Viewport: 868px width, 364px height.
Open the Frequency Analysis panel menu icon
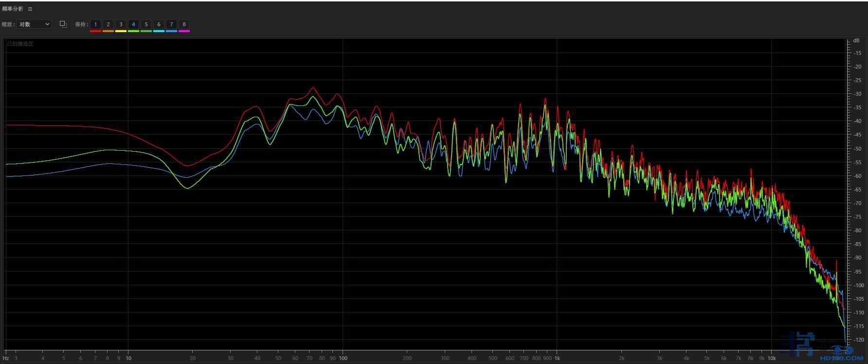tap(30, 9)
